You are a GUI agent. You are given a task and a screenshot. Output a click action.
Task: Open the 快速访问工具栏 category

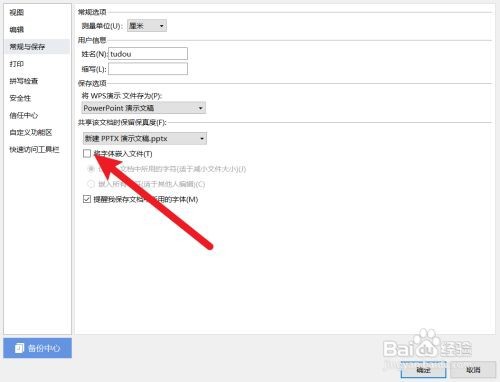(x=34, y=149)
